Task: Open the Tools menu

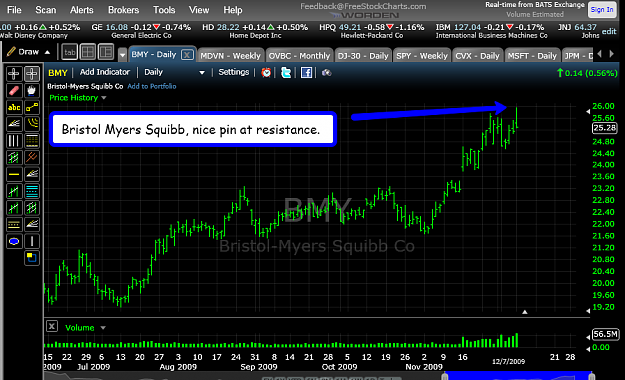Action: (164, 10)
